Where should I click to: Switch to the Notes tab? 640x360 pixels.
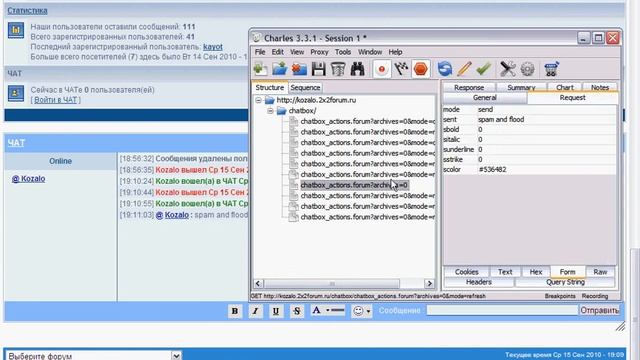point(600,87)
